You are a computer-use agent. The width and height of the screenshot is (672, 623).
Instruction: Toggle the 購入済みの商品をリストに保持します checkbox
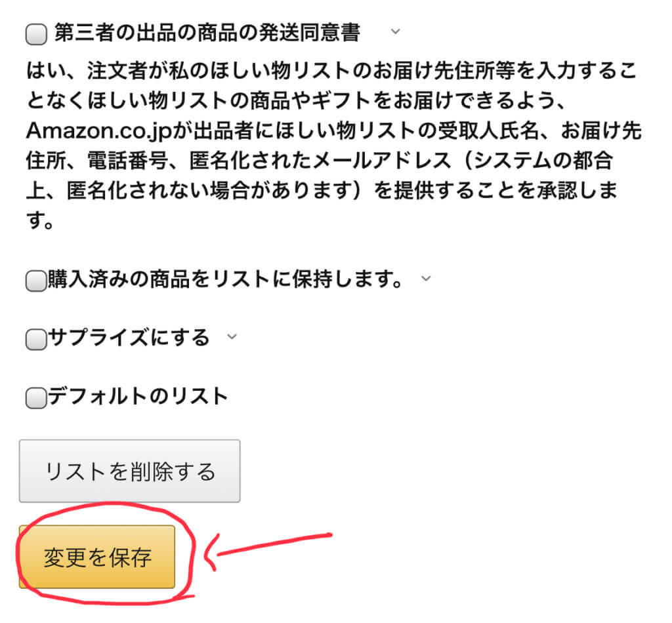tap(35, 281)
